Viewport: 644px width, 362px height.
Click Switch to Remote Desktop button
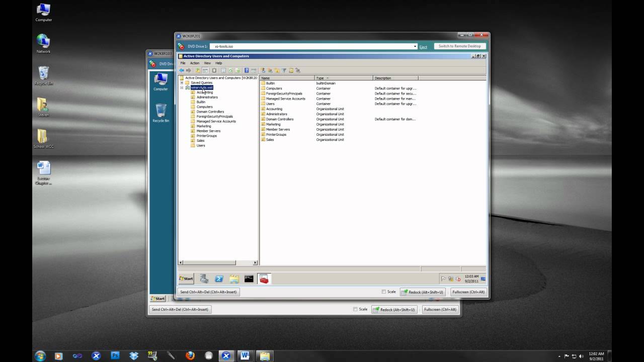[x=459, y=46]
